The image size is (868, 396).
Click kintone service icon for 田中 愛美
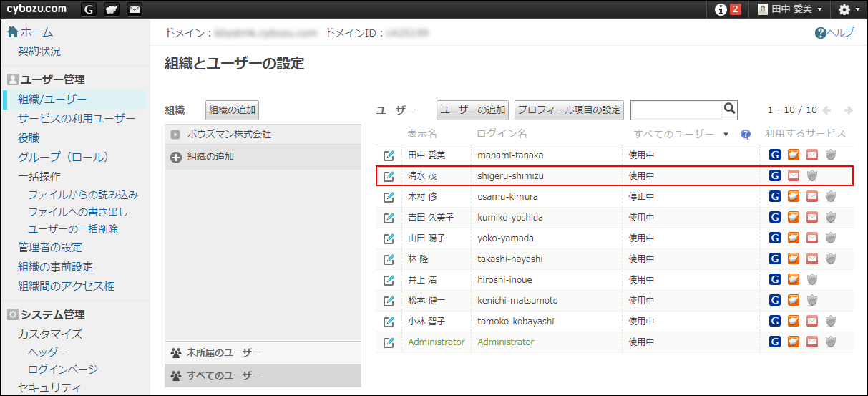click(x=794, y=155)
